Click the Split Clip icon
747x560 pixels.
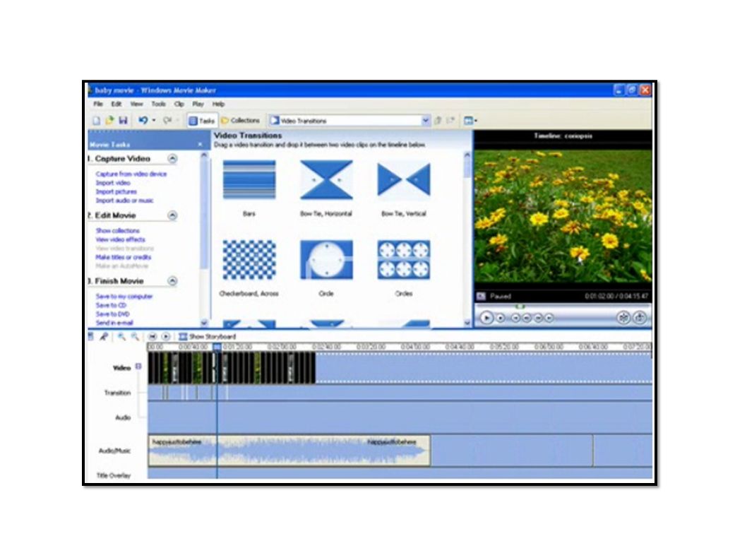[x=623, y=317]
